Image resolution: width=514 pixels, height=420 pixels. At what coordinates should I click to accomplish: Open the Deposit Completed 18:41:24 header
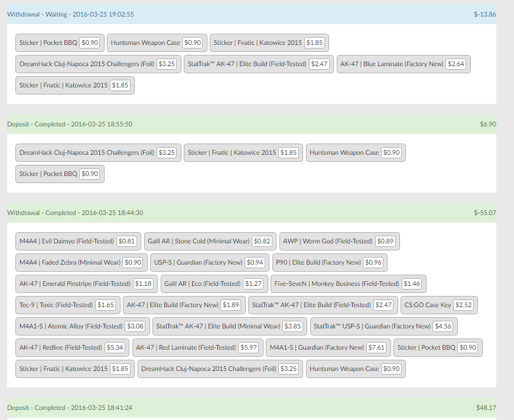252,408
